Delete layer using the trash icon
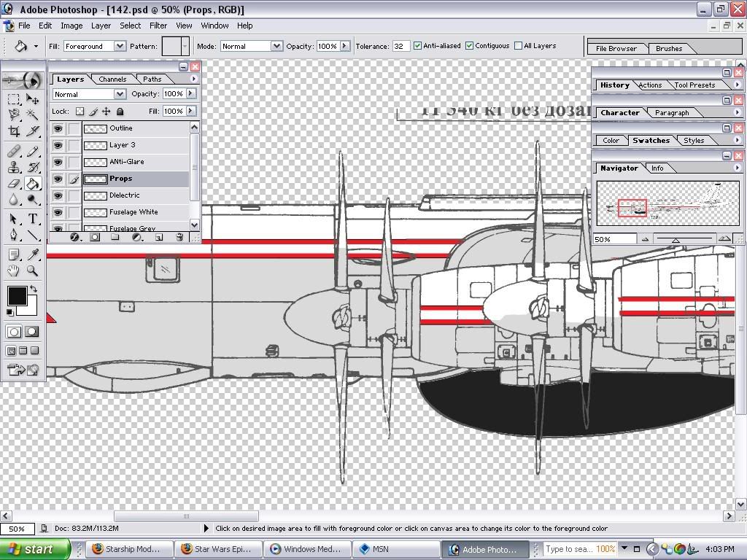747x560 pixels. coord(179,237)
